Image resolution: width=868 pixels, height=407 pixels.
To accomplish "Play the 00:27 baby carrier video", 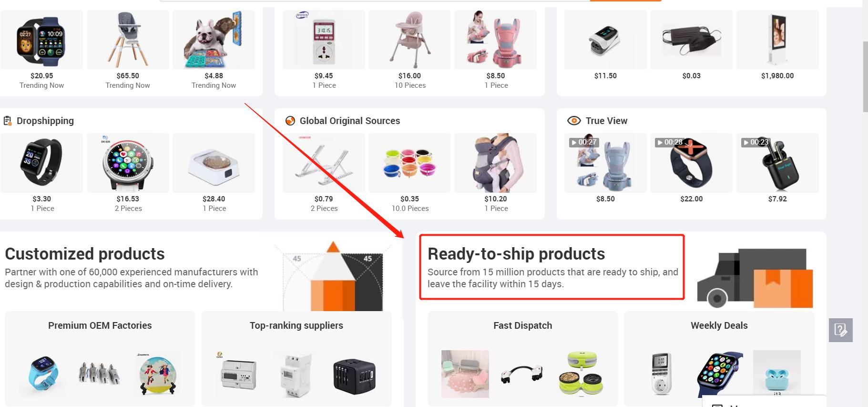I will click(x=605, y=163).
